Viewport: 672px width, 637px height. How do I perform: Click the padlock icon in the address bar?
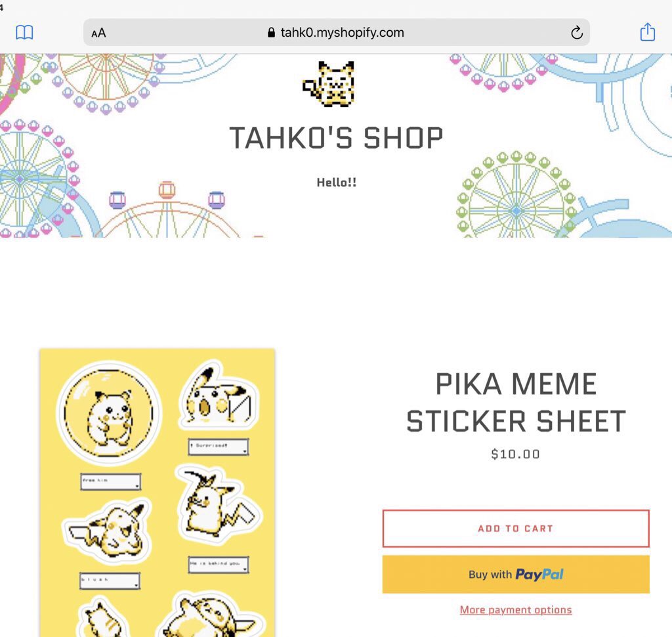pos(271,33)
